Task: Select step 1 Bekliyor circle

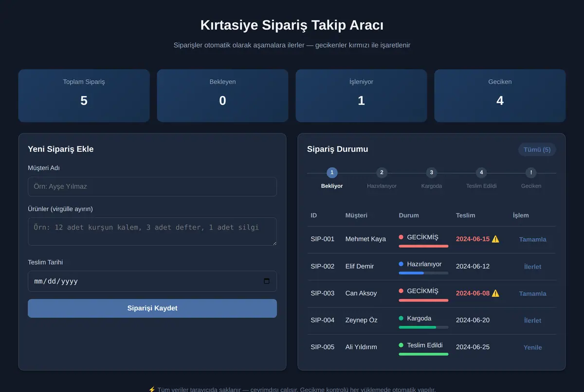Action: pos(332,173)
